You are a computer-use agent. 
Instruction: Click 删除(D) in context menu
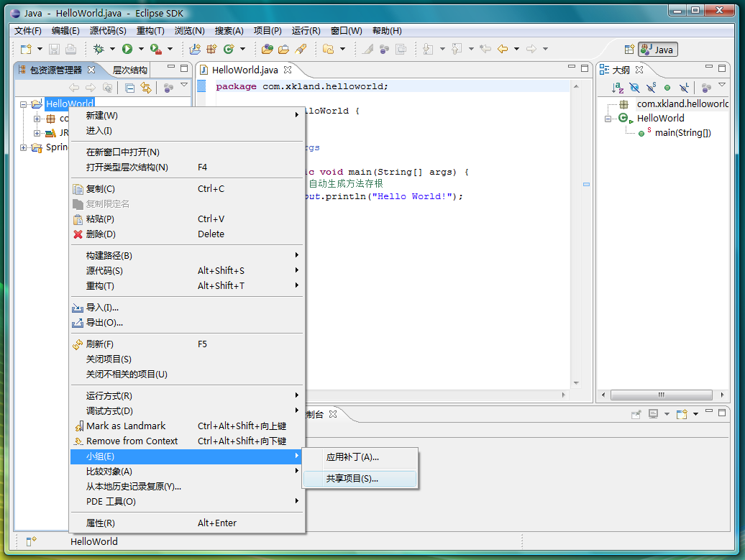pos(187,234)
